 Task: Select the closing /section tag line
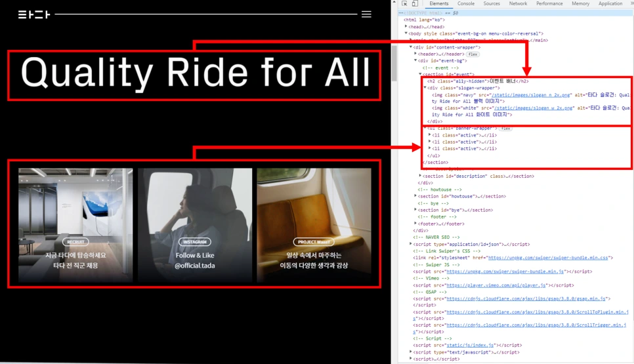coord(436,163)
